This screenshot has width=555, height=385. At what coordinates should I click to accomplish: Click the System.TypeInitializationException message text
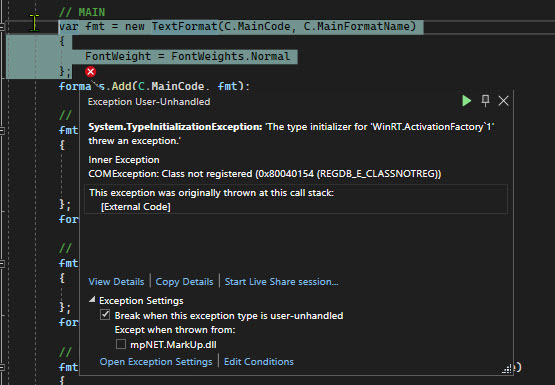tap(291, 134)
